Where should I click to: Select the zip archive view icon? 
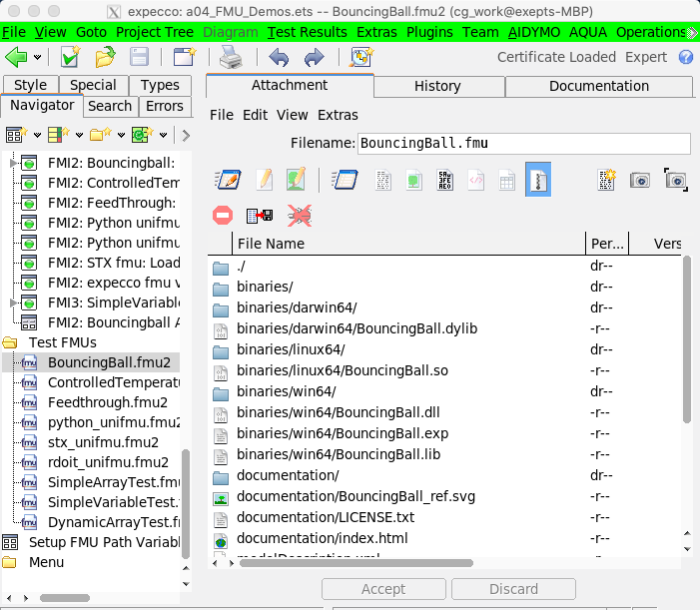538,180
